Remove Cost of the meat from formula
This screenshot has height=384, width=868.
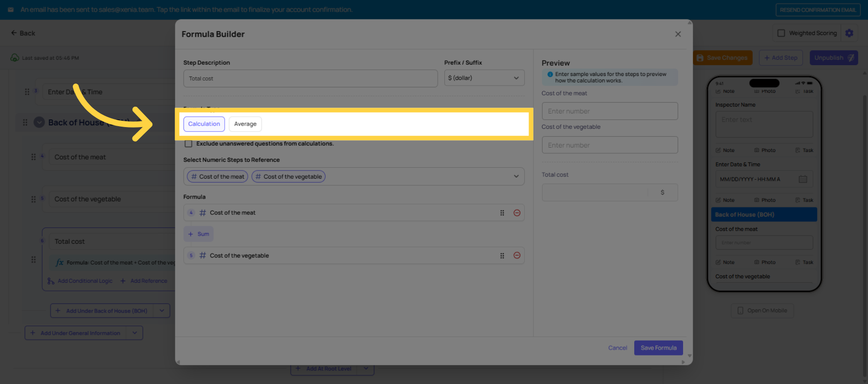[x=517, y=213]
